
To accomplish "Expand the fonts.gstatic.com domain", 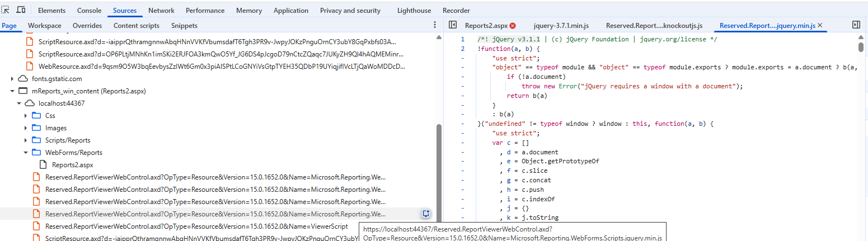I will click(x=12, y=79).
